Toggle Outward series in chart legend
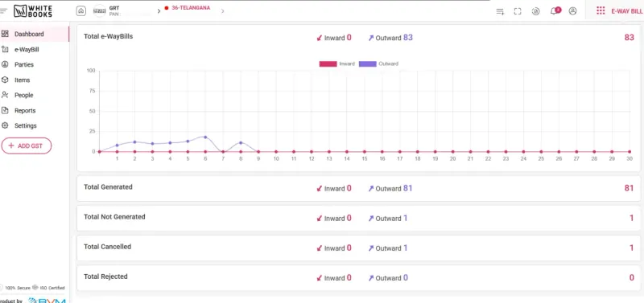644x303 pixels. pos(378,64)
